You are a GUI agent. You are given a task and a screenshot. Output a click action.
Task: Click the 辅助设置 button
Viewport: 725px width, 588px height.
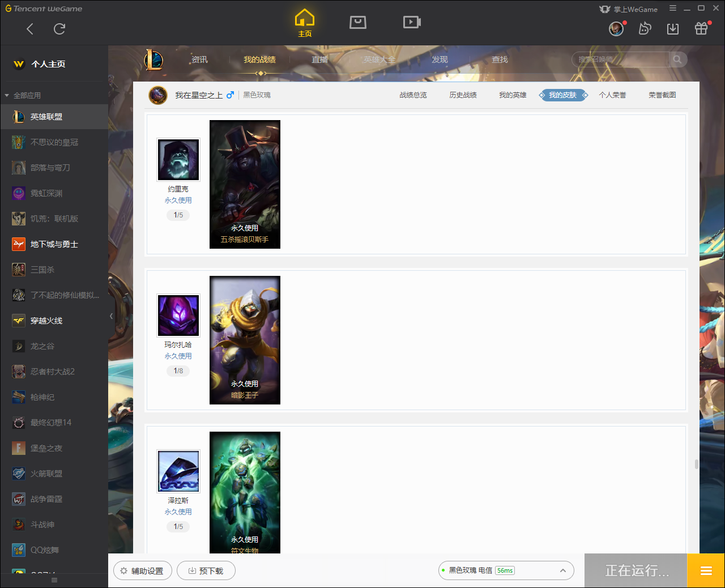tap(143, 570)
